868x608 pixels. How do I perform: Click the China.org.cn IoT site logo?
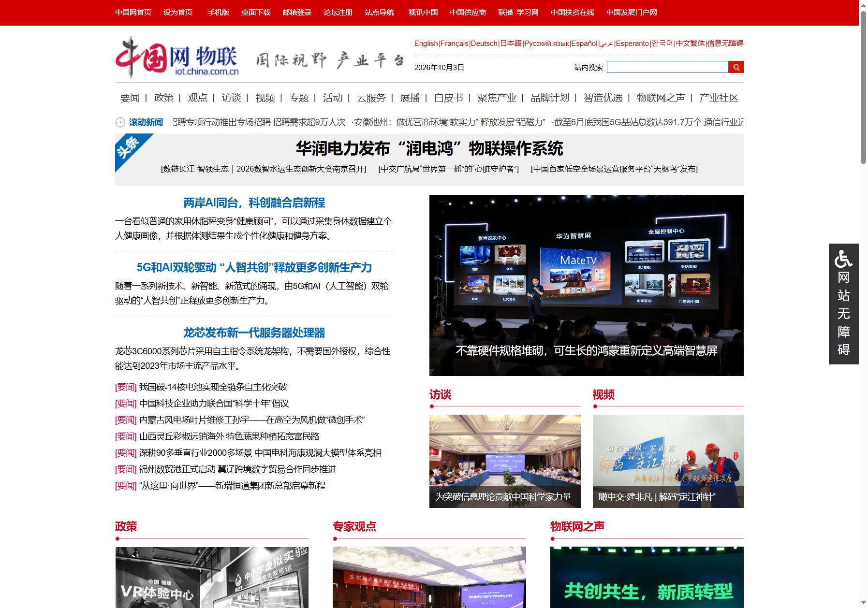[x=177, y=57]
